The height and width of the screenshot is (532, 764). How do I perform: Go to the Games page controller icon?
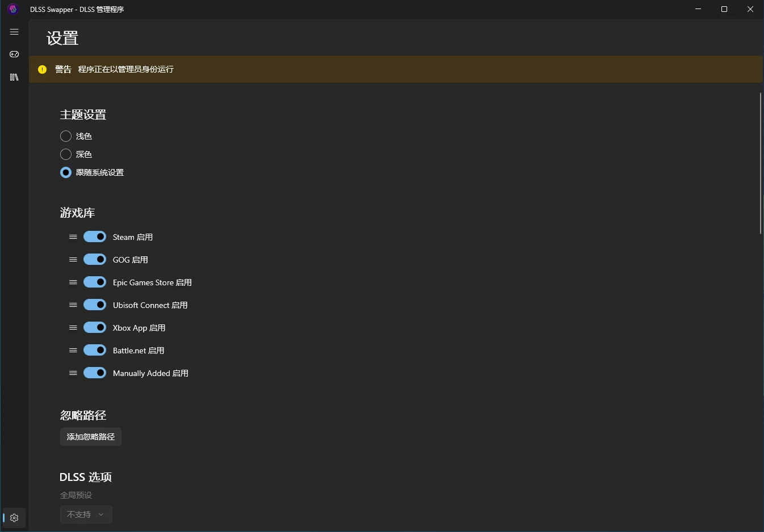(14, 54)
